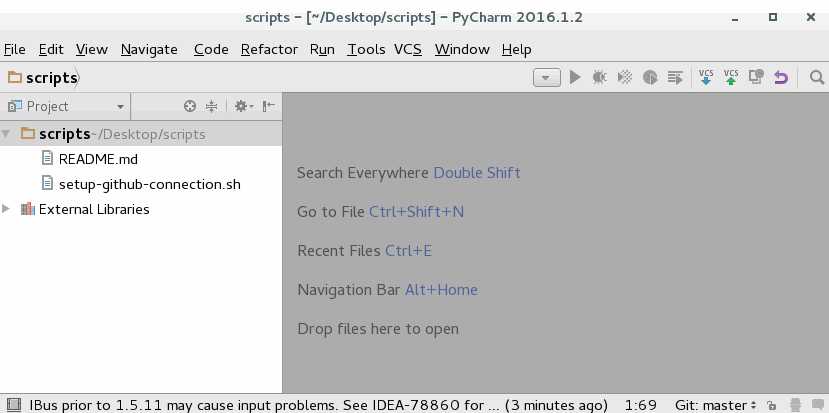Collapse the scripts root tree node

tap(6, 134)
